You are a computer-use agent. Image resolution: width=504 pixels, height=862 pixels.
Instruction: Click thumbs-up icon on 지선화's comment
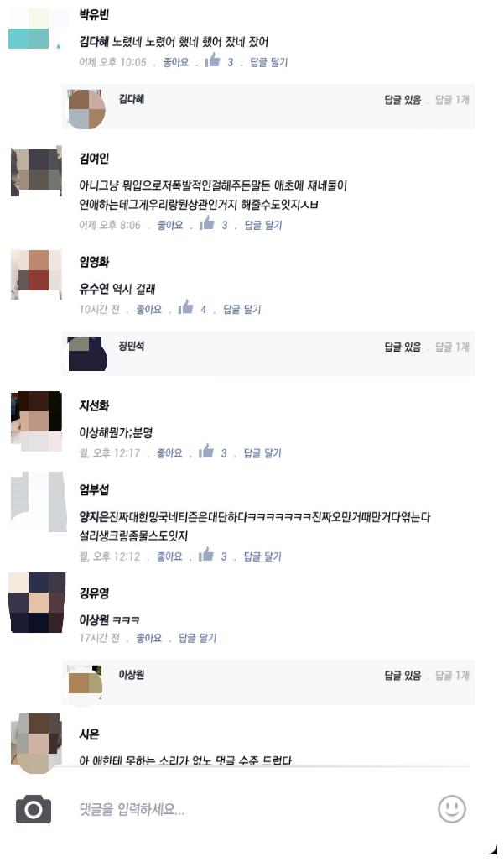206,452
